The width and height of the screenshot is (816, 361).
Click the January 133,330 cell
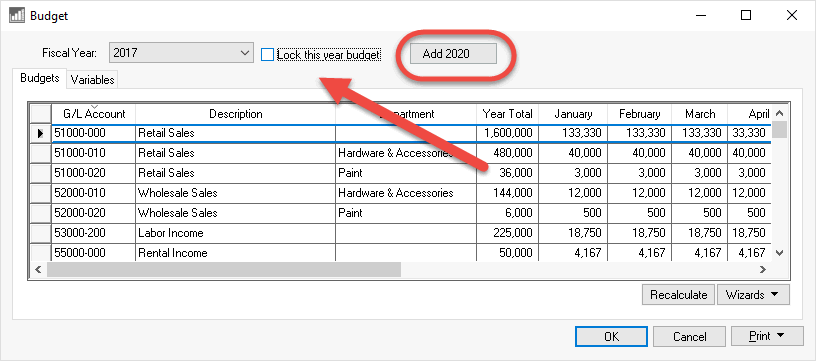572,133
